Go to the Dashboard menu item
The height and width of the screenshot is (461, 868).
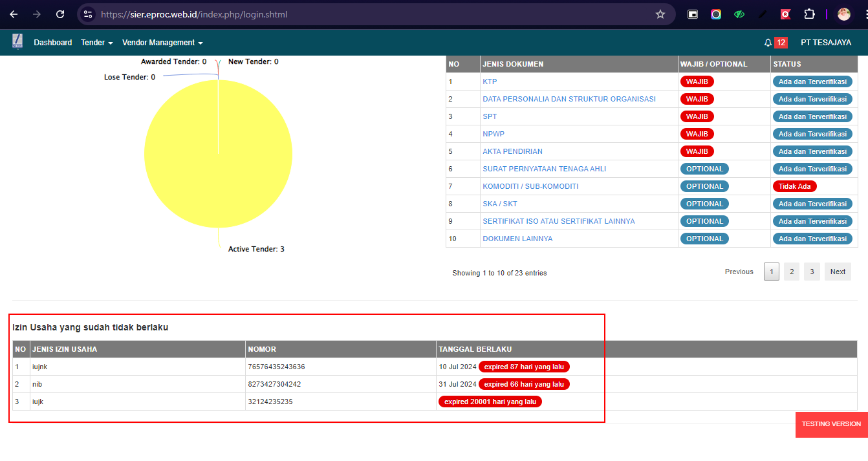click(x=53, y=43)
